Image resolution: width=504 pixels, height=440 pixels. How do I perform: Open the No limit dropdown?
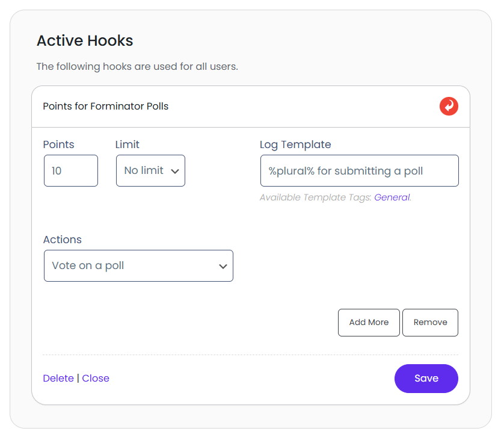pyautogui.click(x=150, y=171)
